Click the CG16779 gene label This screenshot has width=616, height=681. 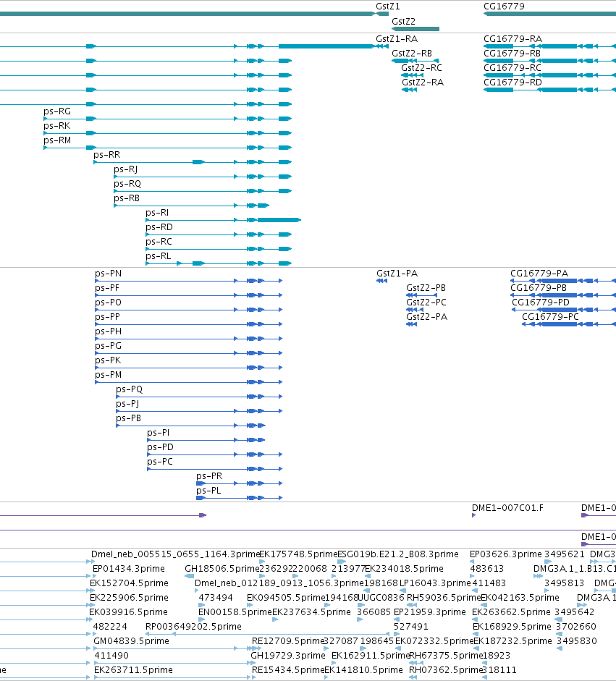tap(504, 7)
